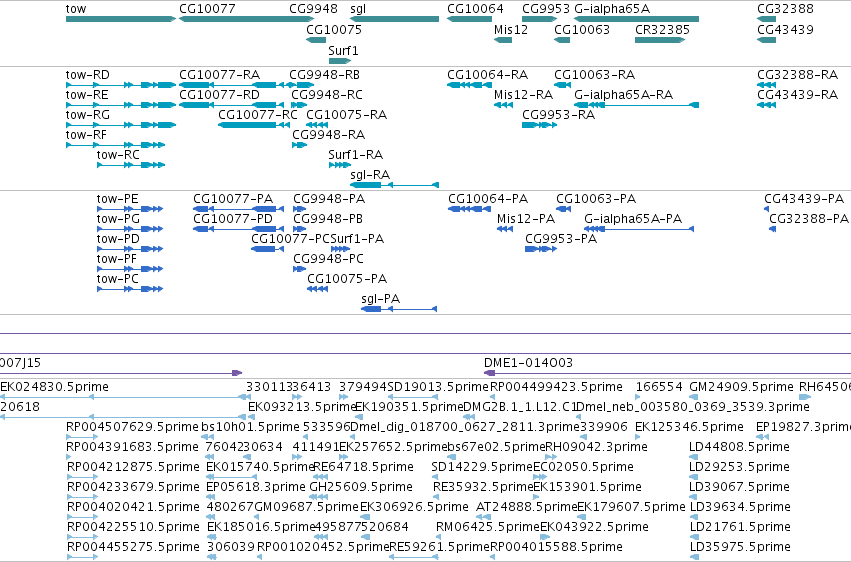Select the G-ialpha65A-PA protein
The height and width of the screenshot is (562, 851).
(x=639, y=229)
